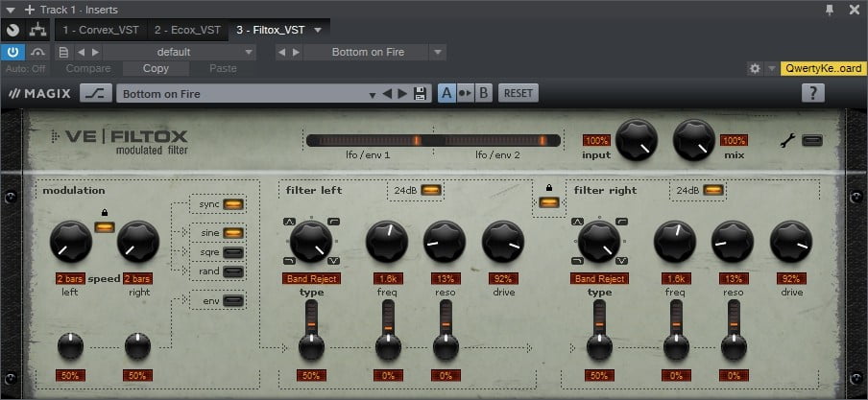Open the Filtox_VST tab dropdown arrow
868x400 pixels.
[x=318, y=30]
